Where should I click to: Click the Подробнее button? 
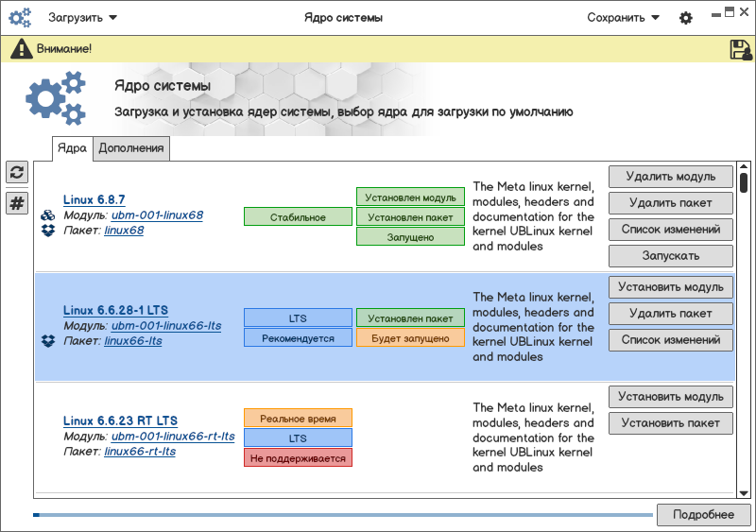tap(703, 515)
